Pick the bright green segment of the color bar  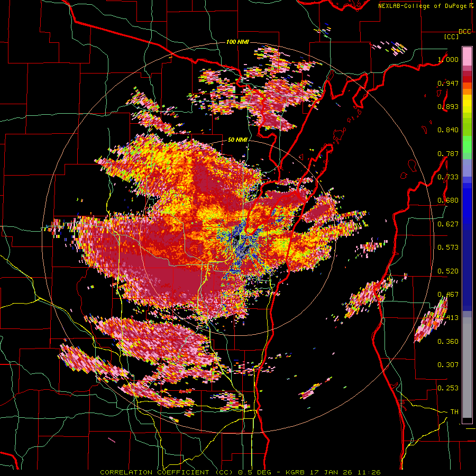tap(467, 144)
